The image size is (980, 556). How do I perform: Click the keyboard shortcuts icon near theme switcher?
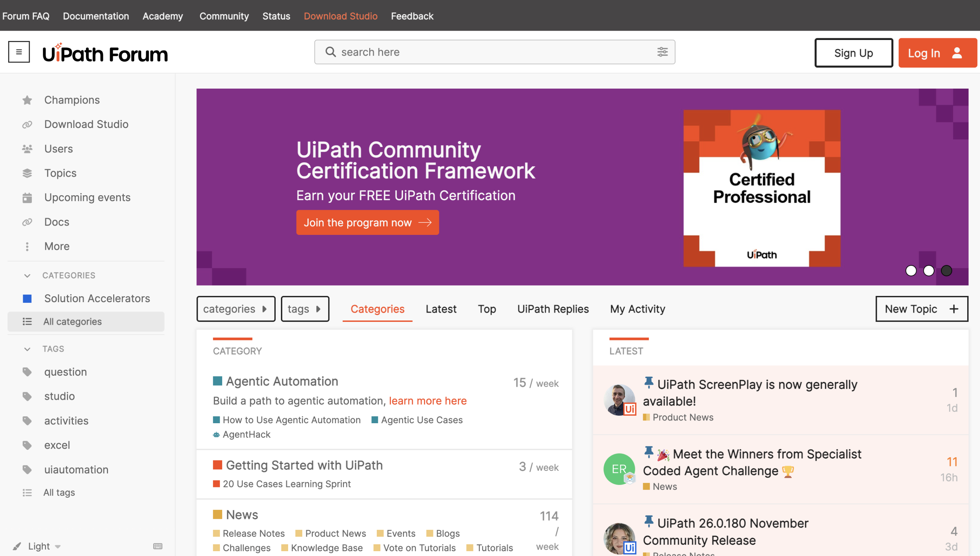tap(157, 546)
